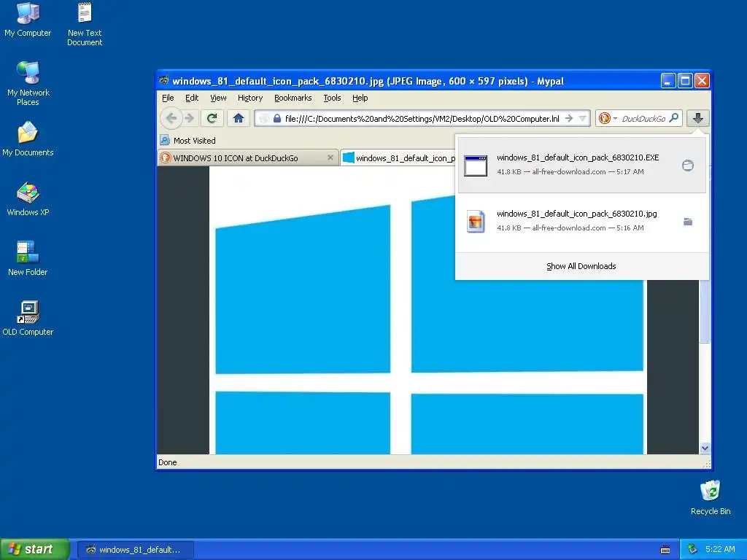Select the Windows XP disc desktop icon
Image resolution: width=747 pixels, height=560 pixels.
click(x=28, y=199)
